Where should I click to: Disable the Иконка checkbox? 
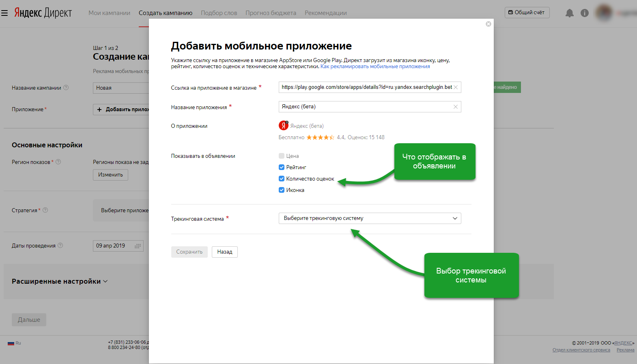282,190
